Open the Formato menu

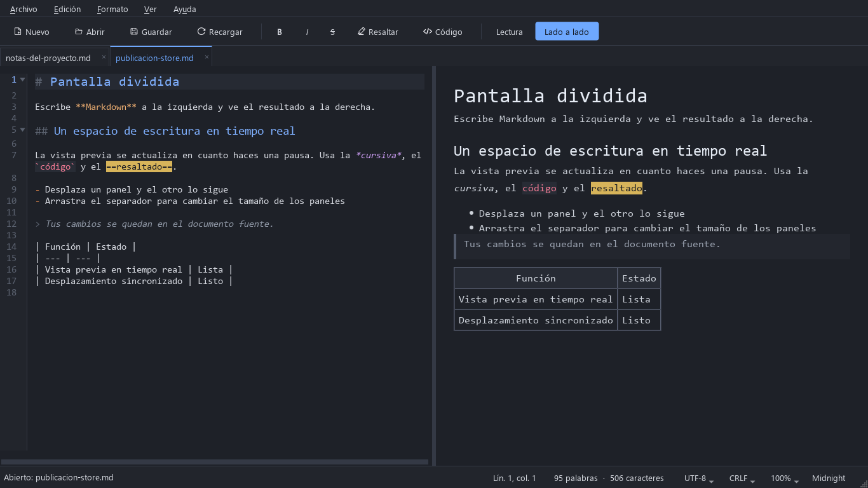[112, 9]
